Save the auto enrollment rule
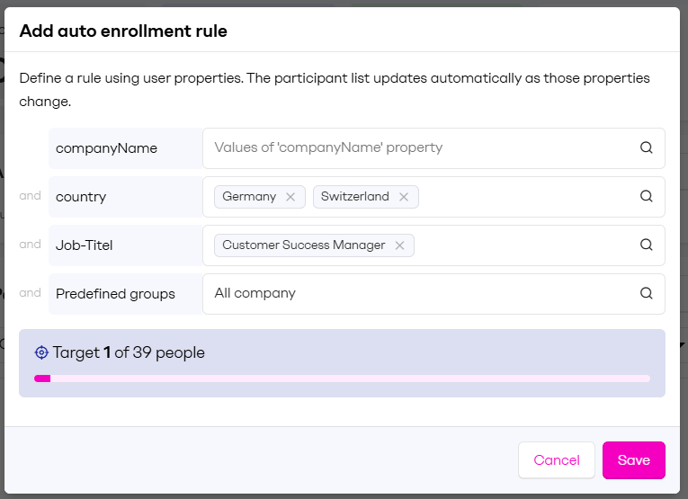688x499 pixels. click(633, 460)
